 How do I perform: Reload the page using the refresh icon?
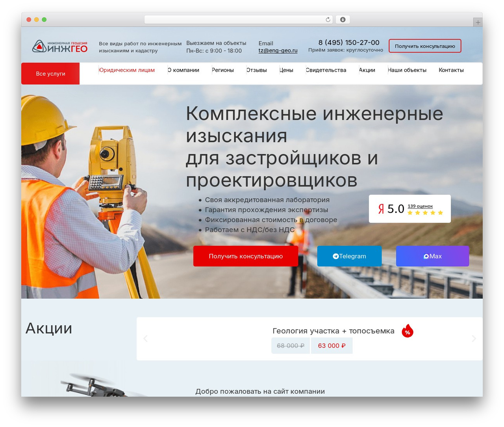click(x=328, y=20)
